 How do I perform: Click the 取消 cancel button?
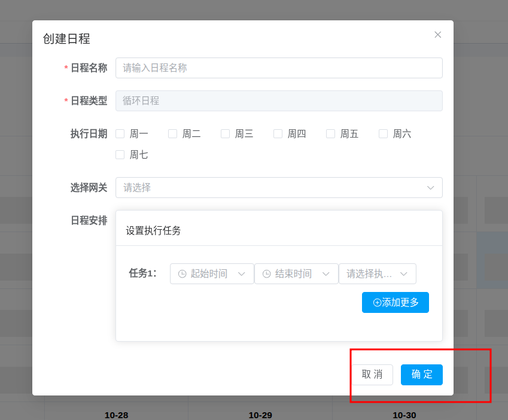(372, 375)
